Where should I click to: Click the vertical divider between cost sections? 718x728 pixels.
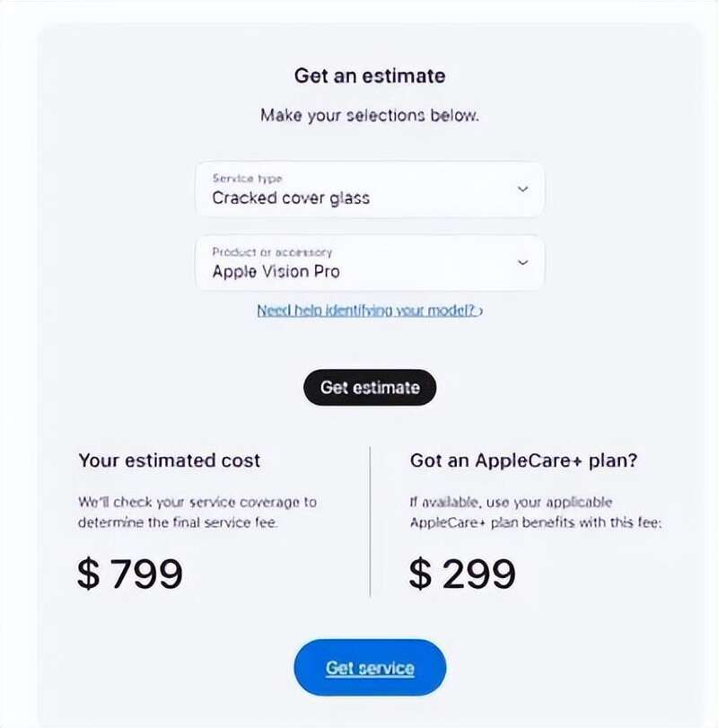click(370, 521)
